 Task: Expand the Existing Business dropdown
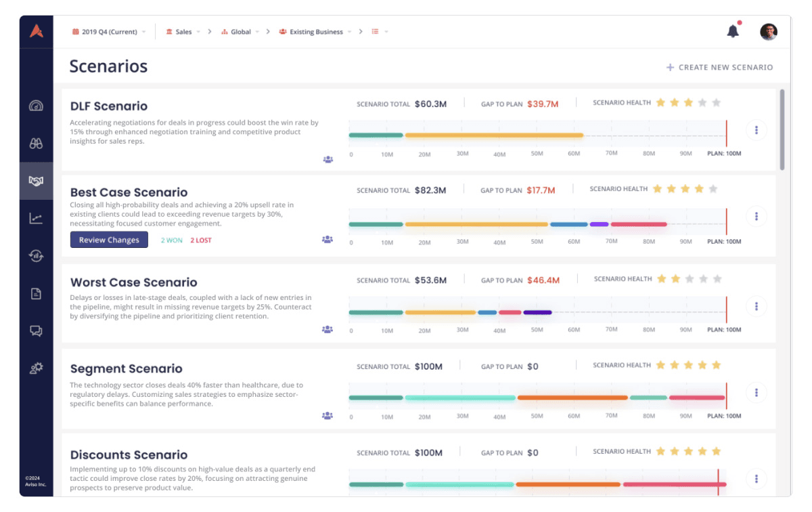[x=315, y=32]
